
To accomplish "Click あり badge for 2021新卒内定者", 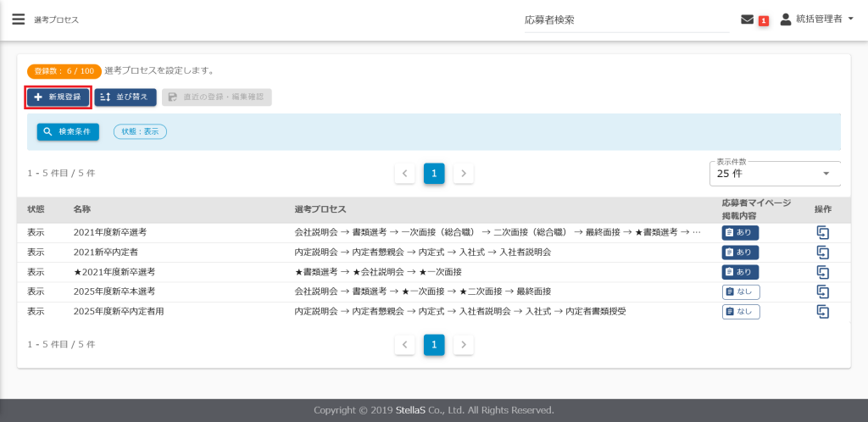I will coord(740,253).
